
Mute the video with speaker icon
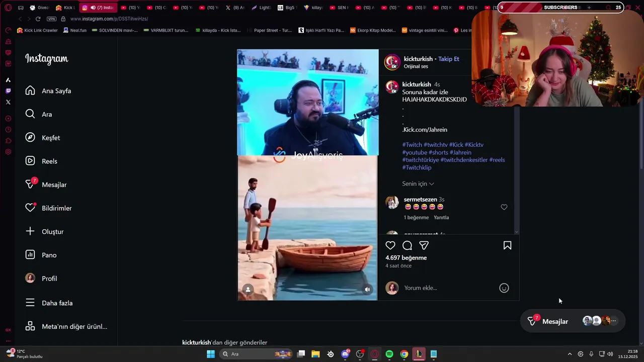367,289
